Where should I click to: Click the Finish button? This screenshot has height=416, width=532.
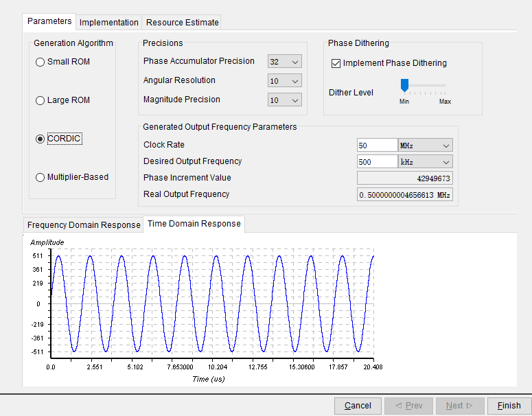[x=509, y=406]
